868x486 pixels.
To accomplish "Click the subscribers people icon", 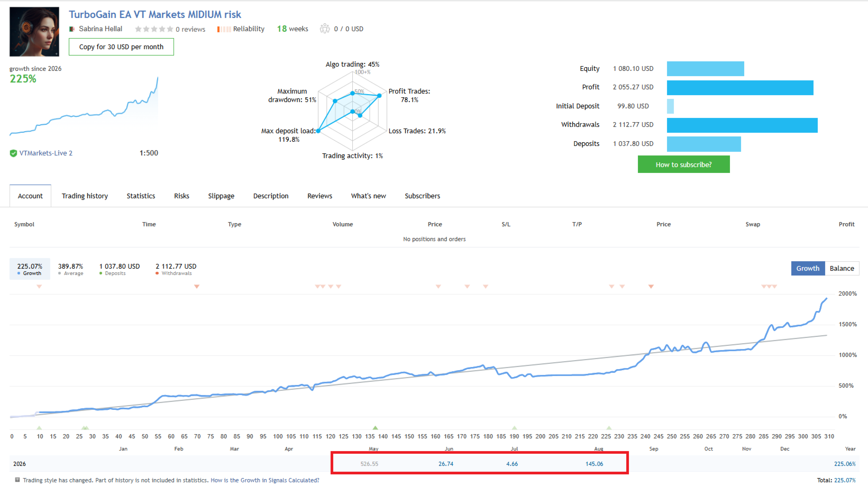I will click(x=325, y=29).
